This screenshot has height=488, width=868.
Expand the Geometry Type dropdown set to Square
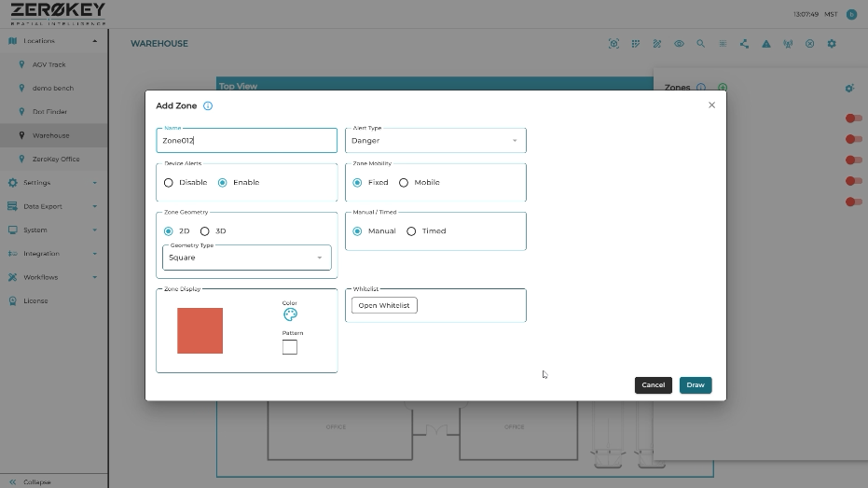coord(246,258)
